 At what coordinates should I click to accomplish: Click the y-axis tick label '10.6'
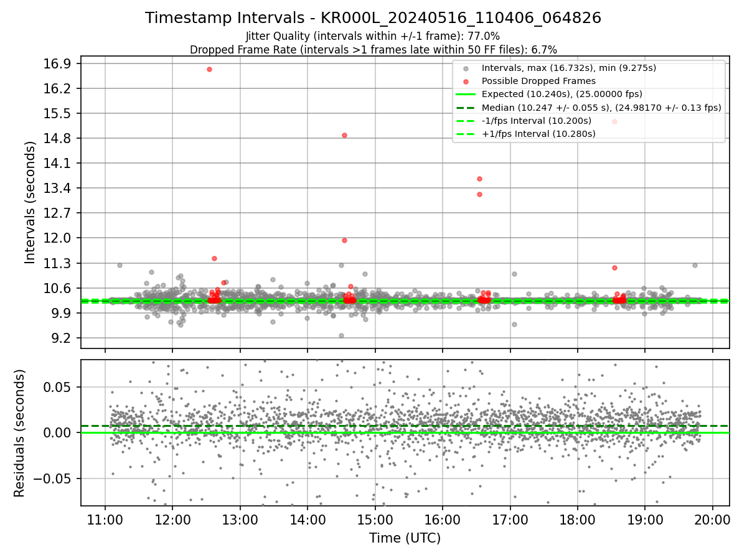pyautogui.click(x=59, y=288)
